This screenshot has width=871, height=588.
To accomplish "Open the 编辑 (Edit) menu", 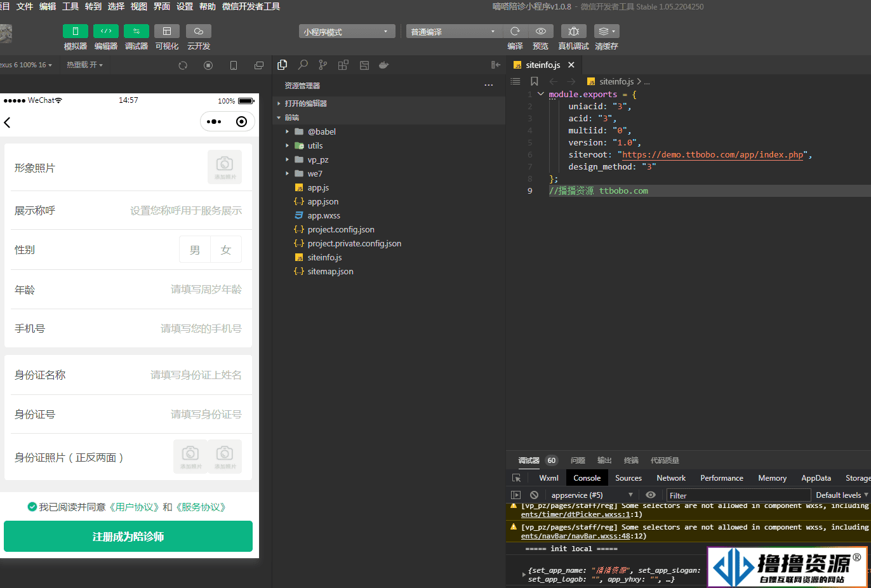I will coord(48,6).
